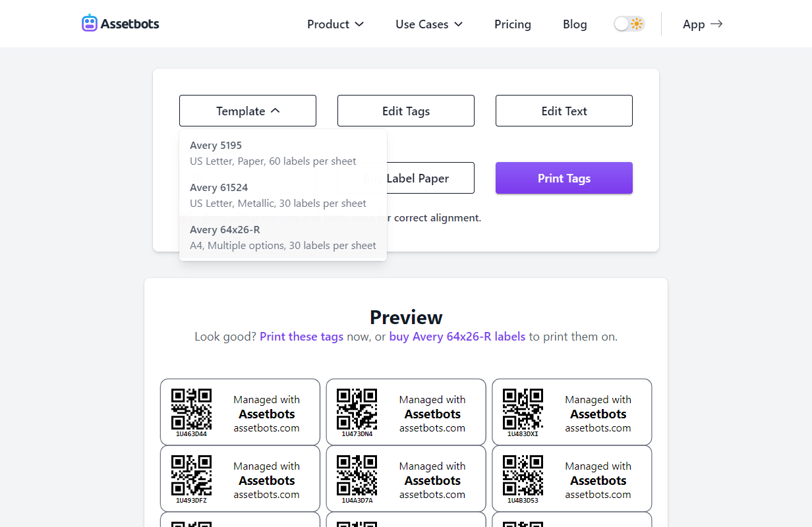
Task: Select the Avery 61524 template
Action: pos(283,195)
